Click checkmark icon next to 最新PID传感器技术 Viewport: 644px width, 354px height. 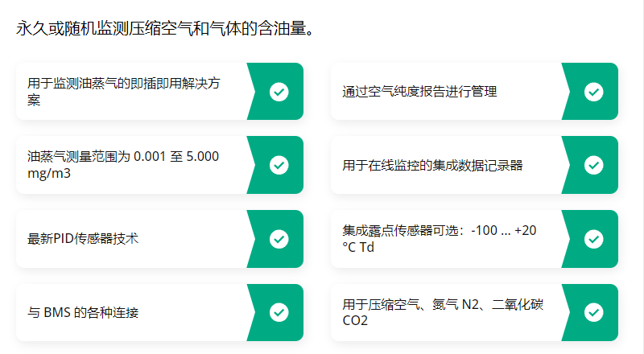coord(279,239)
